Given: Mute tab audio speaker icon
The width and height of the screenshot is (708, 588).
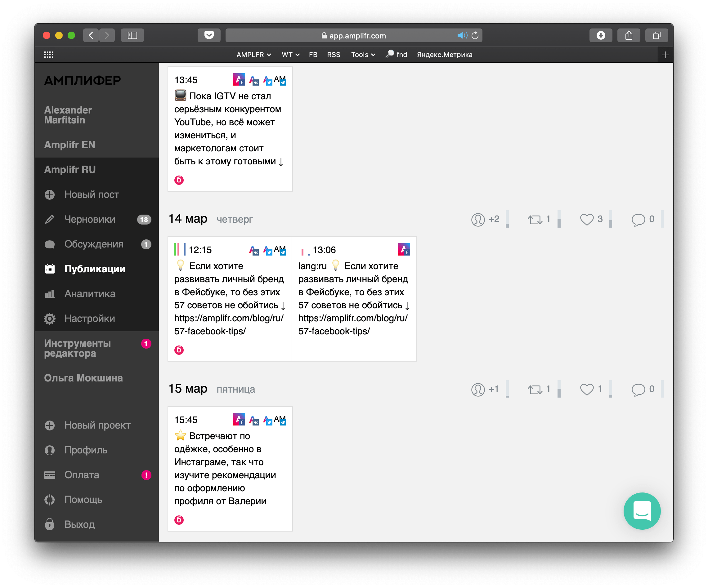Looking at the screenshot, I should 462,35.
